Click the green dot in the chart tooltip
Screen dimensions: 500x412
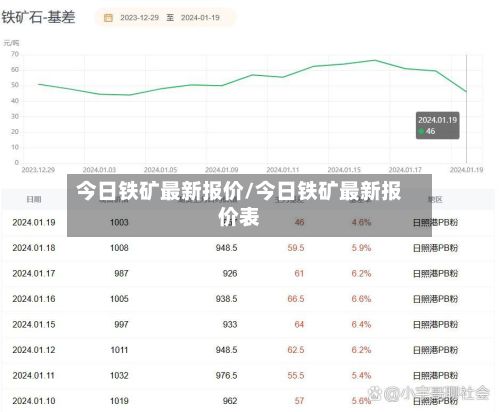421,131
